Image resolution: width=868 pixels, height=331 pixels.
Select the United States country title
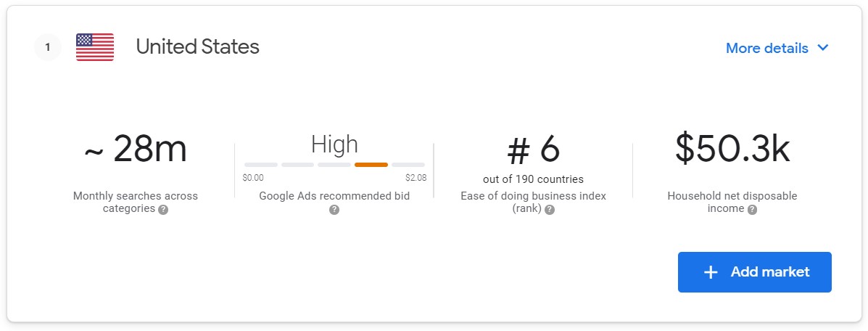(x=198, y=46)
